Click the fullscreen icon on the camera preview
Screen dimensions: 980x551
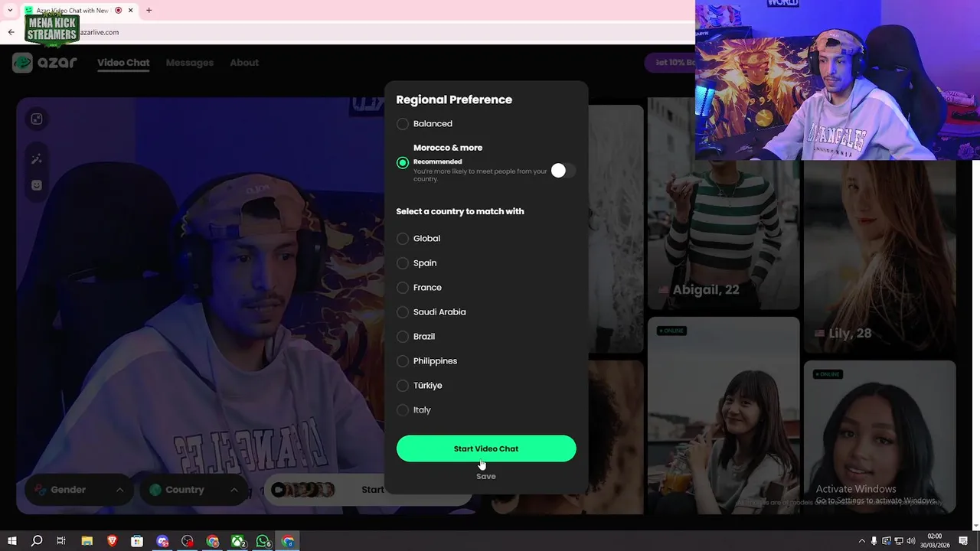(x=37, y=119)
